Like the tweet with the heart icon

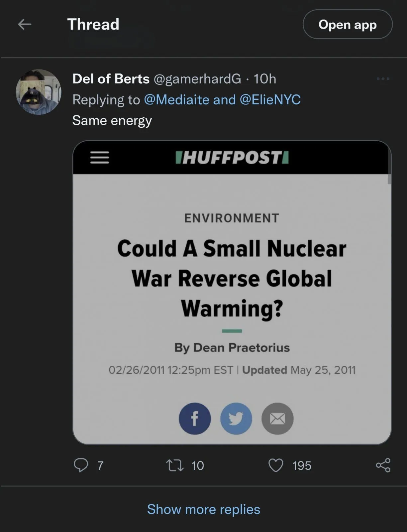point(276,465)
